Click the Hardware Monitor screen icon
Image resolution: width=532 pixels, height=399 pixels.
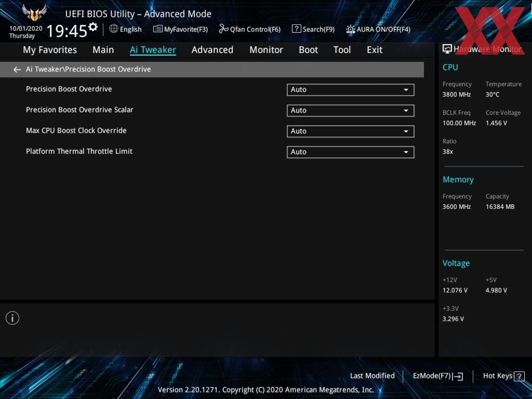point(447,49)
